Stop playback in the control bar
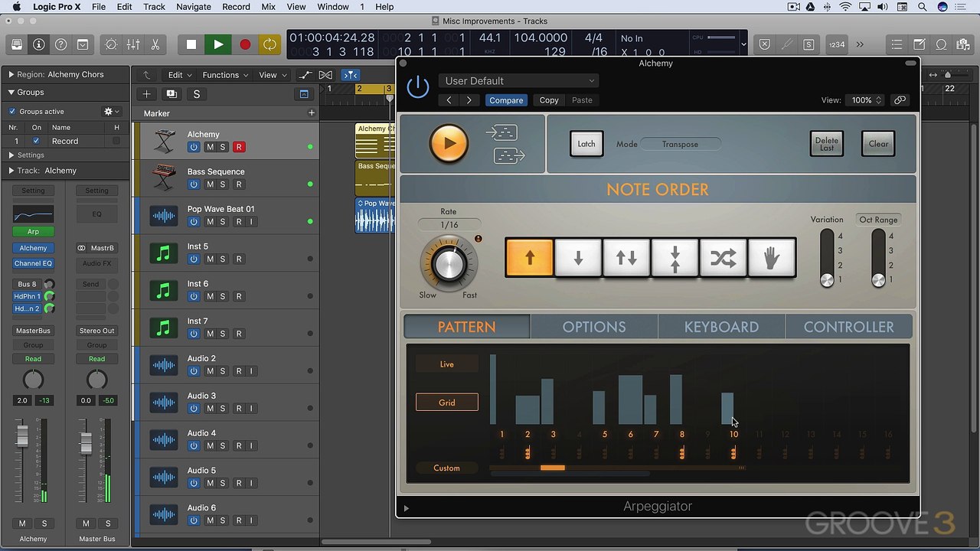 pos(191,44)
